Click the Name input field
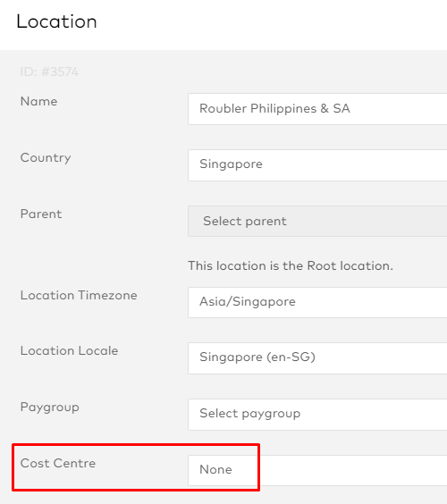 pyautogui.click(x=317, y=109)
